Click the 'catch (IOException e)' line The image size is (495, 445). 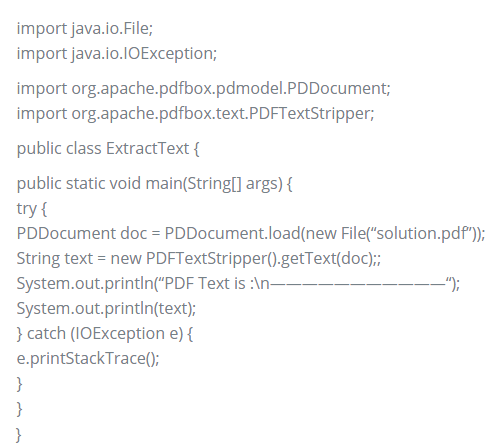pyautogui.click(x=105, y=334)
